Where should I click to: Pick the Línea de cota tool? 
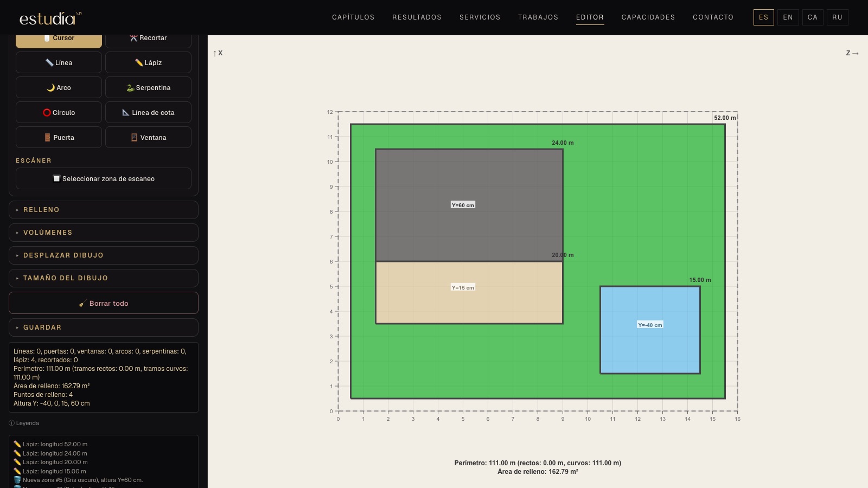click(148, 112)
